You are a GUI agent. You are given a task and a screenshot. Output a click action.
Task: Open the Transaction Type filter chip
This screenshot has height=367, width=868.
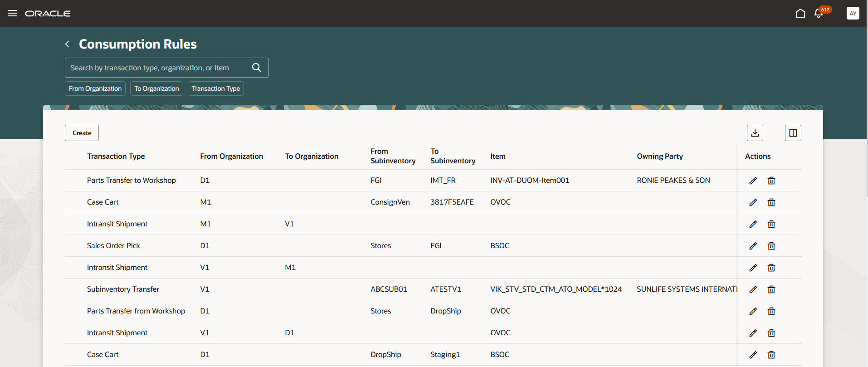[216, 88]
